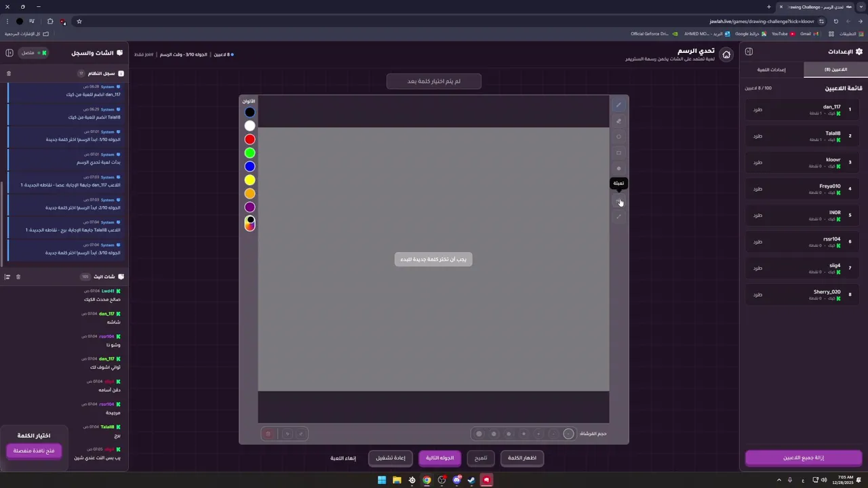This screenshot has height=488, width=868.
Task: Pick the purple color swatch
Action: 250,207
